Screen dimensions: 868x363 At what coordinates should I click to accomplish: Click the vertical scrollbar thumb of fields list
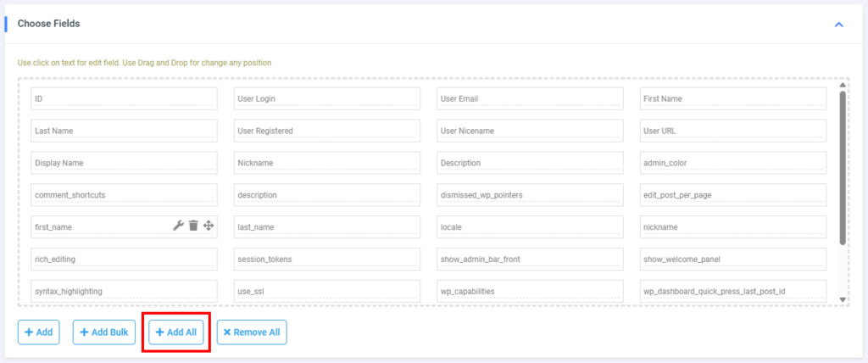point(843,165)
